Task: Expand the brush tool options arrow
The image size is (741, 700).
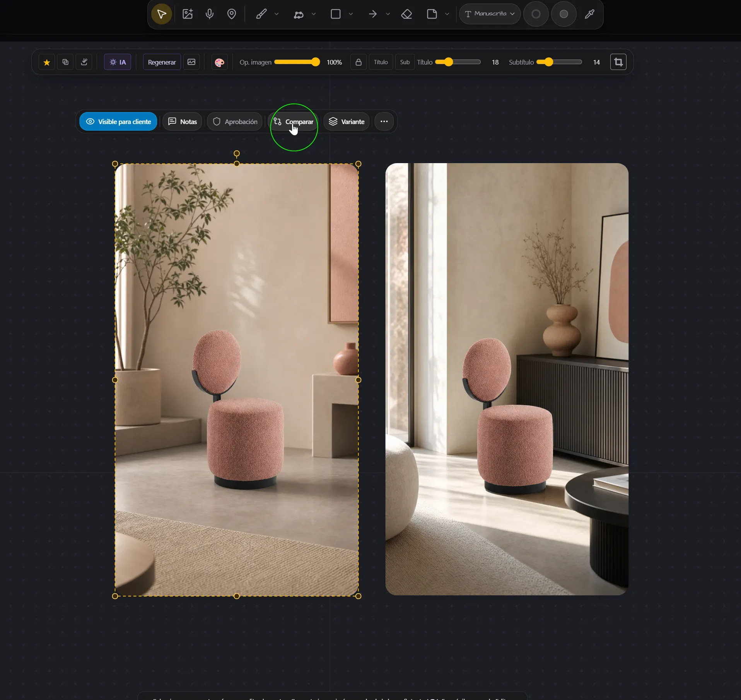Action: point(277,14)
